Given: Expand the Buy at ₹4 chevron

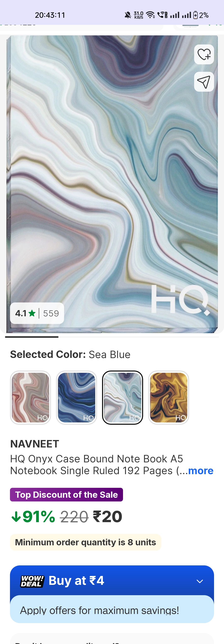Looking at the screenshot, I should (200, 581).
